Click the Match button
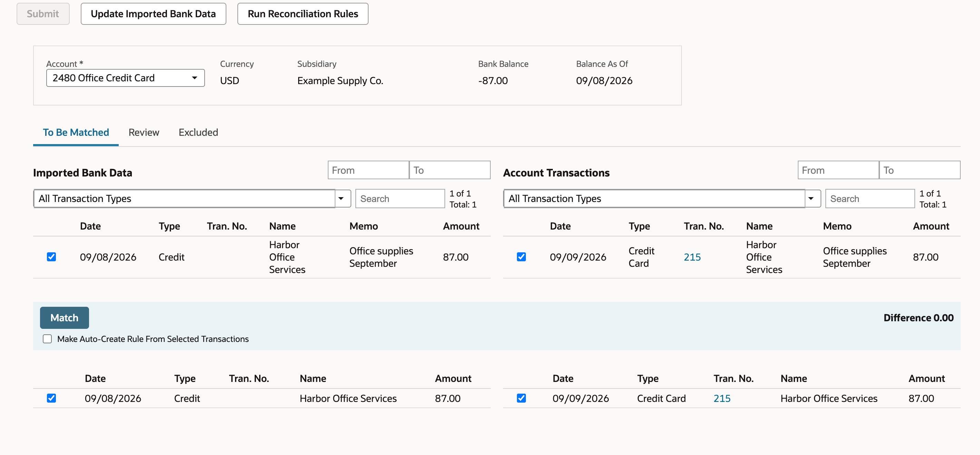 (64, 317)
